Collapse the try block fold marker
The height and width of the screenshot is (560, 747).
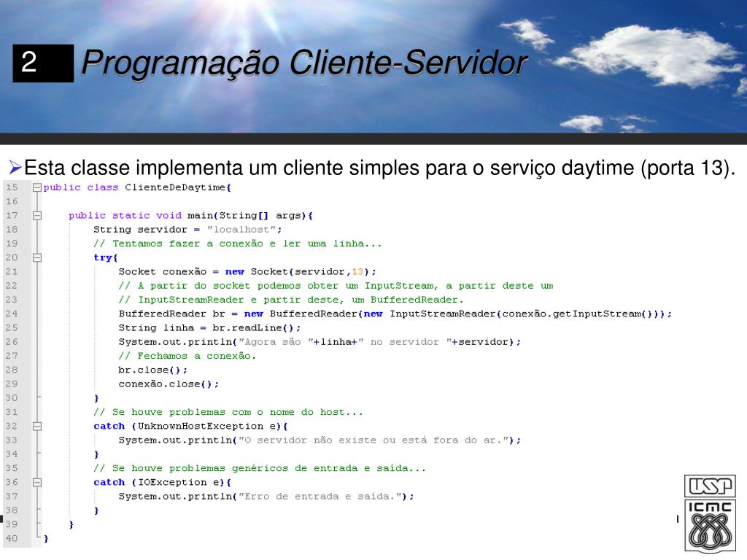click(x=36, y=257)
